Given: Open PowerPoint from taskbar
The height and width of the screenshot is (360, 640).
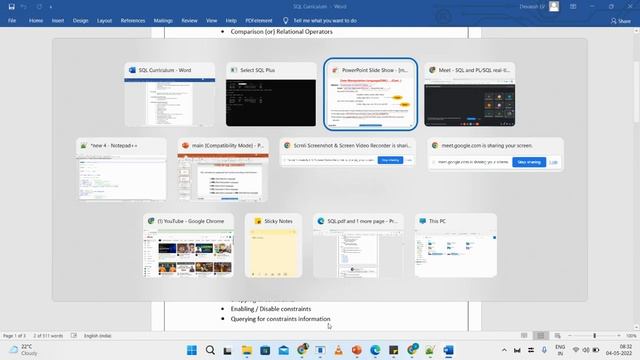Looking at the screenshot, I should point(357,350).
